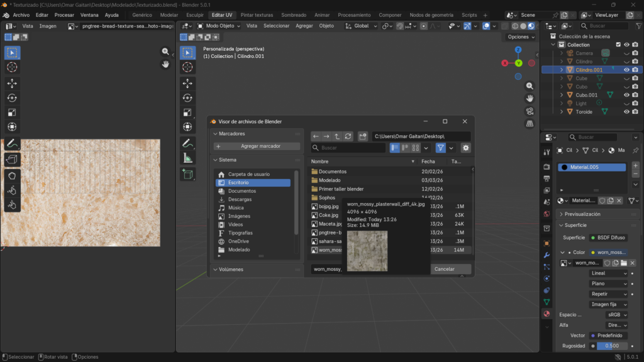Open the Procesar menu
644x362 pixels.
click(64, 14)
